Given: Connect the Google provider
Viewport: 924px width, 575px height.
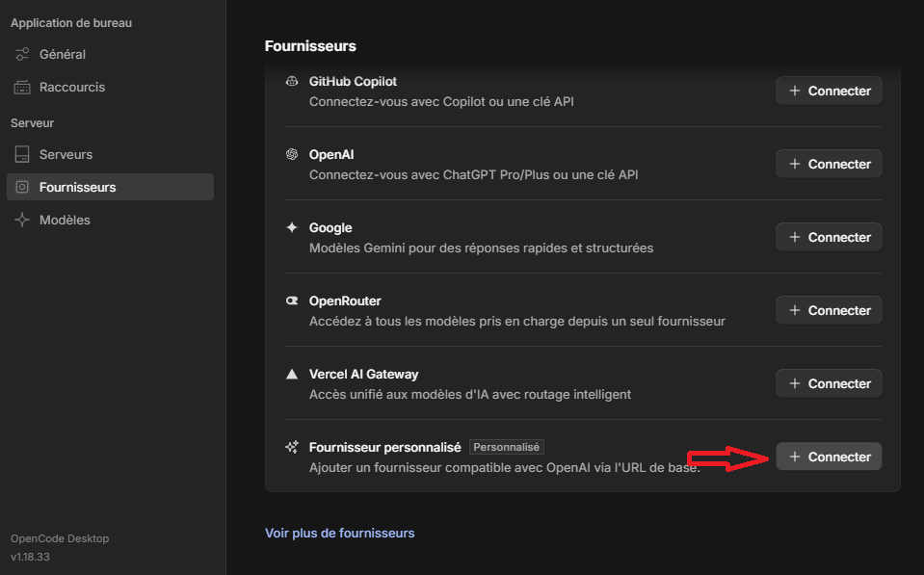Looking at the screenshot, I should click(x=829, y=237).
